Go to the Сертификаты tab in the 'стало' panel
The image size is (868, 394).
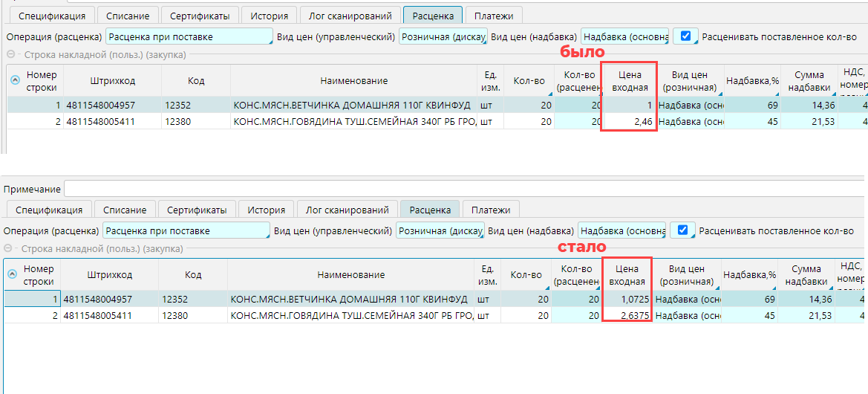pos(198,210)
